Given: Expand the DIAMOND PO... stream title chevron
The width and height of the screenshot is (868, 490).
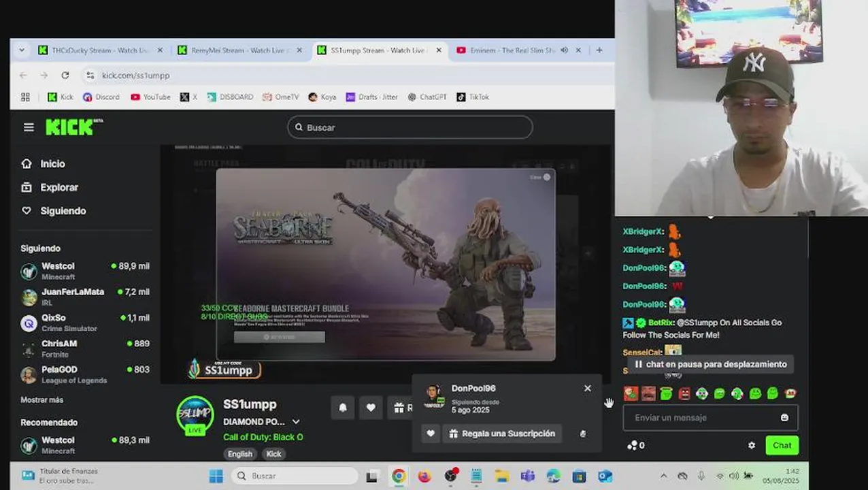Looking at the screenshot, I should coord(296,422).
